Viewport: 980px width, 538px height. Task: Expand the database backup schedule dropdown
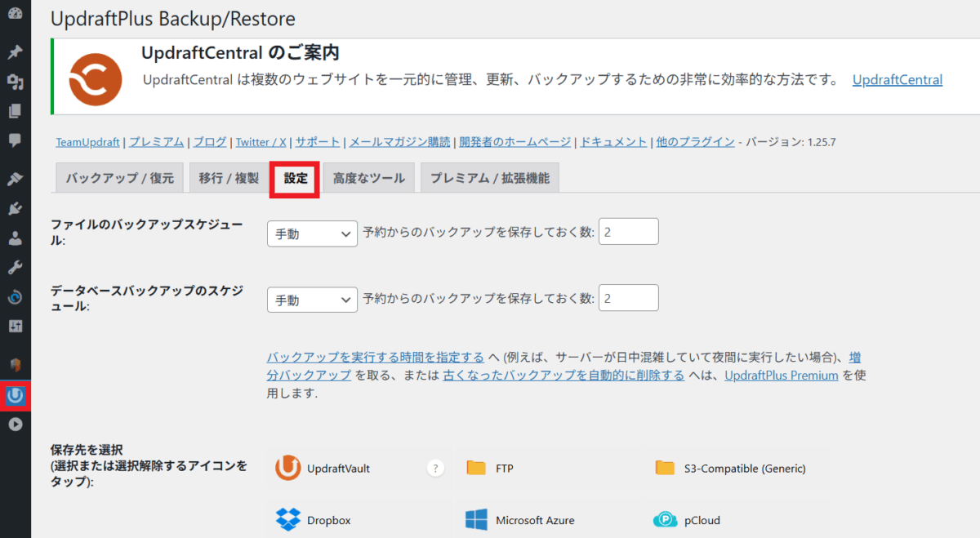coord(312,300)
